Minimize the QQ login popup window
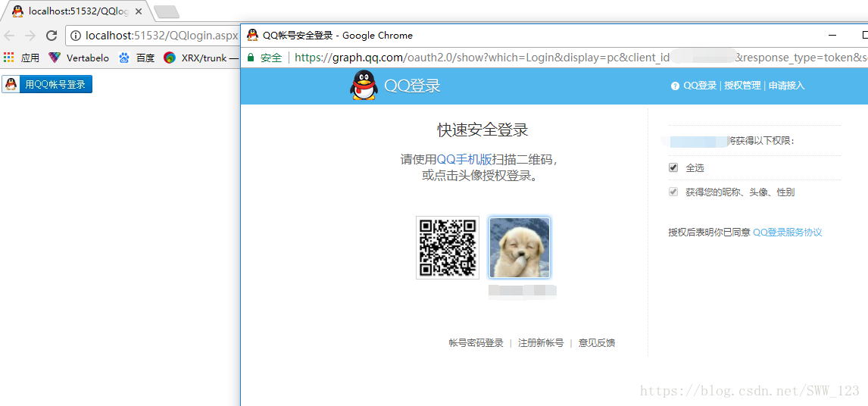 click(x=832, y=36)
